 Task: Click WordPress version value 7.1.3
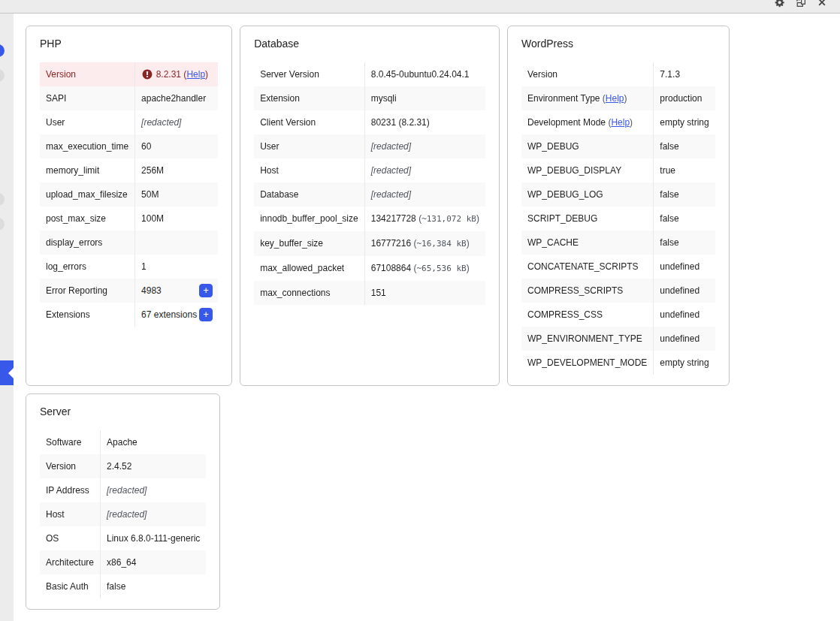(x=669, y=74)
